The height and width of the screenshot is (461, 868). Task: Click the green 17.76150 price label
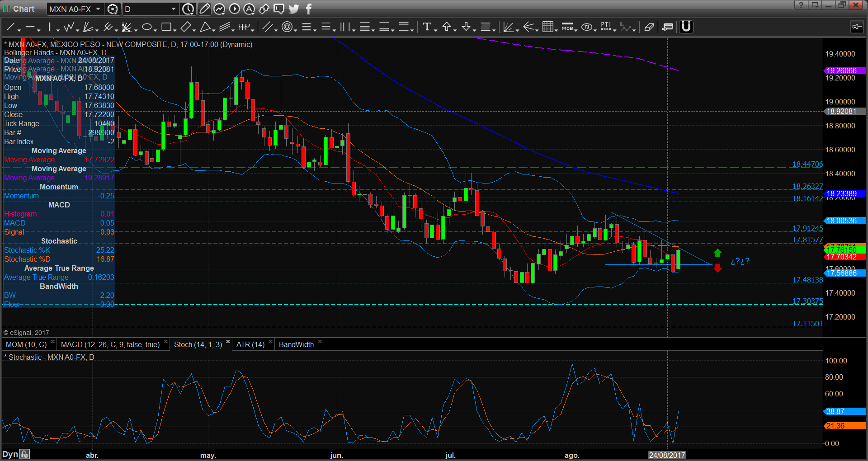(x=844, y=250)
